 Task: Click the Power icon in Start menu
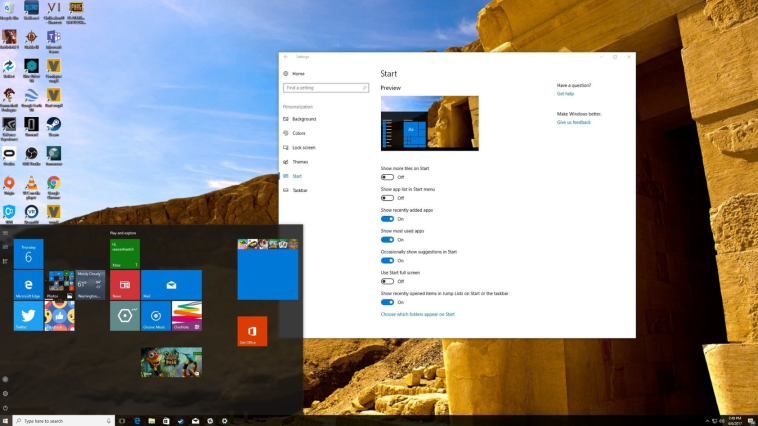[5, 408]
